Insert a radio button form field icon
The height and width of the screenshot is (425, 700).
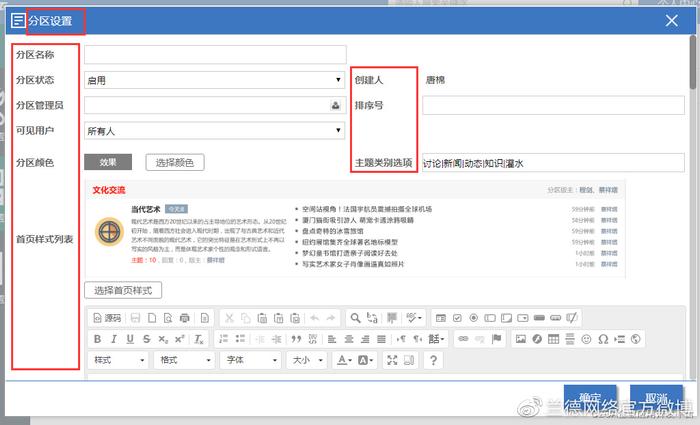coord(474,318)
